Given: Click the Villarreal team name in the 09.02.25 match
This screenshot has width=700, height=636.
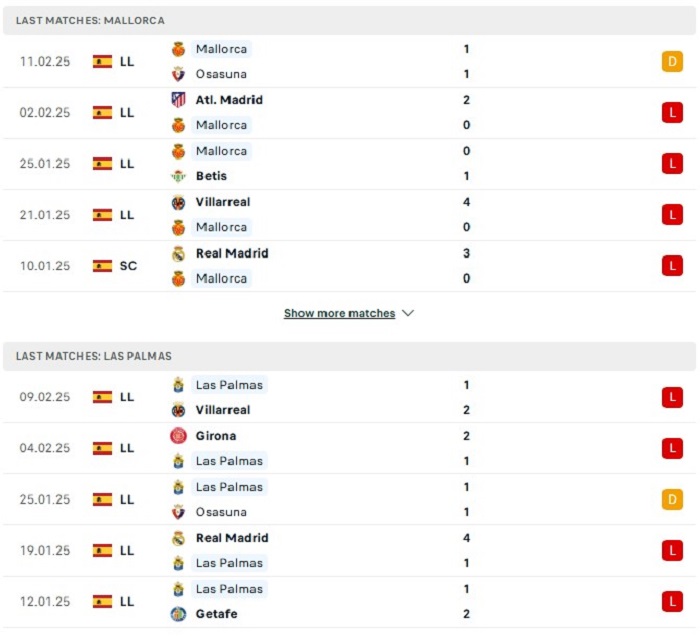Looking at the screenshot, I should 223,410.
